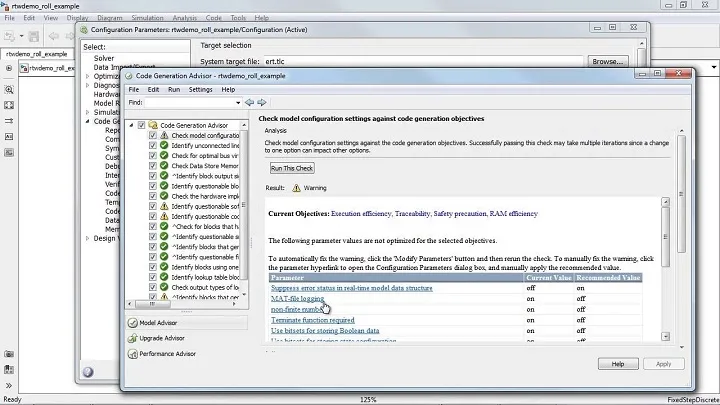720x405 pixels.
Task: Expand the double-chevron at the palette bottom
Action: pyautogui.click(x=9, y=385)
